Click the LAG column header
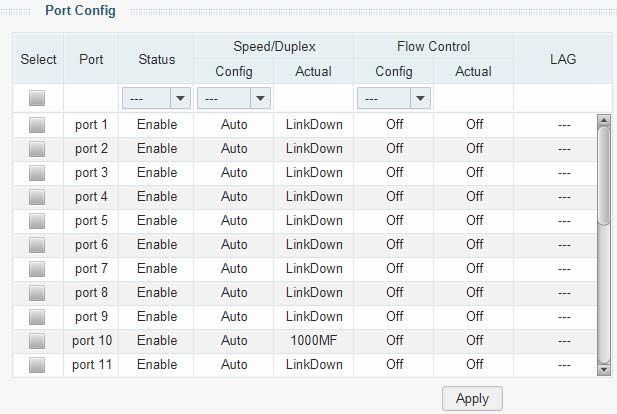The image size is (617, 414). click(563, 59)
